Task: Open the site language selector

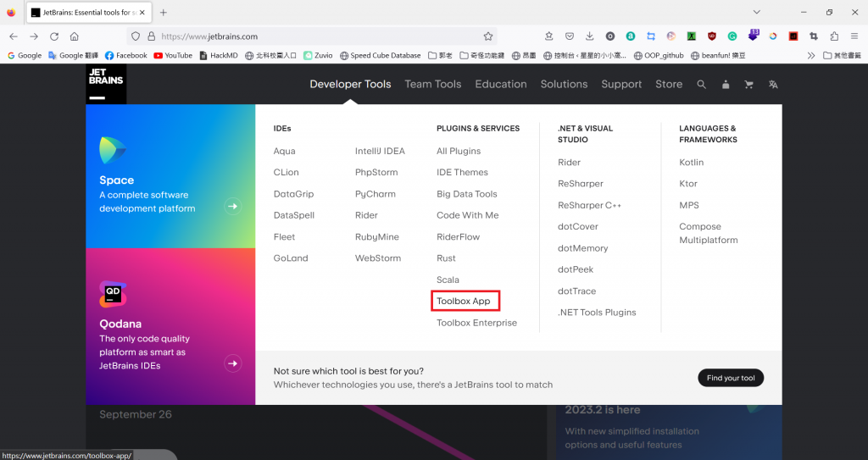Action: point(773,85)
